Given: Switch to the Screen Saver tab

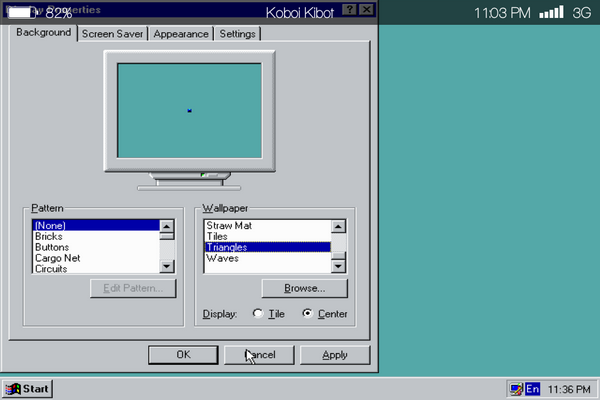Looking at the screenshot, I should tap(112, 34).
